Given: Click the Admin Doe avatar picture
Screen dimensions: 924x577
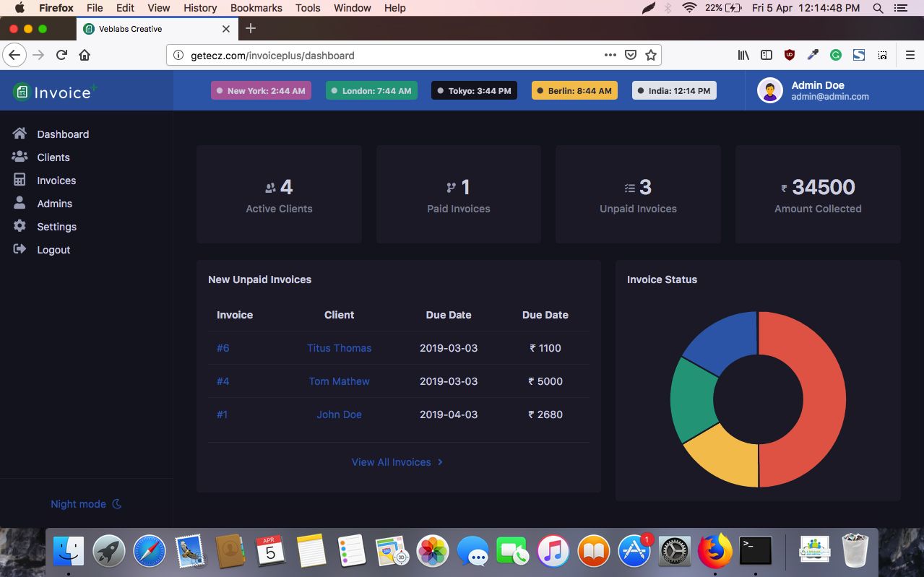Looking at the screenshot, I should (769, 90).
